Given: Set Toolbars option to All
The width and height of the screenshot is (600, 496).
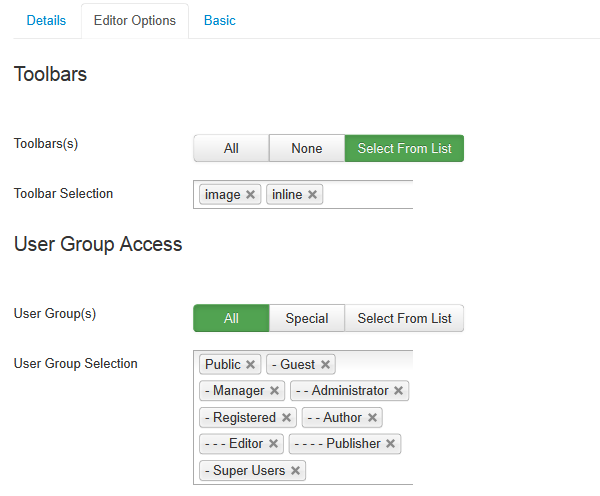Looking at the screenshot, I should (x=231, y=149).
